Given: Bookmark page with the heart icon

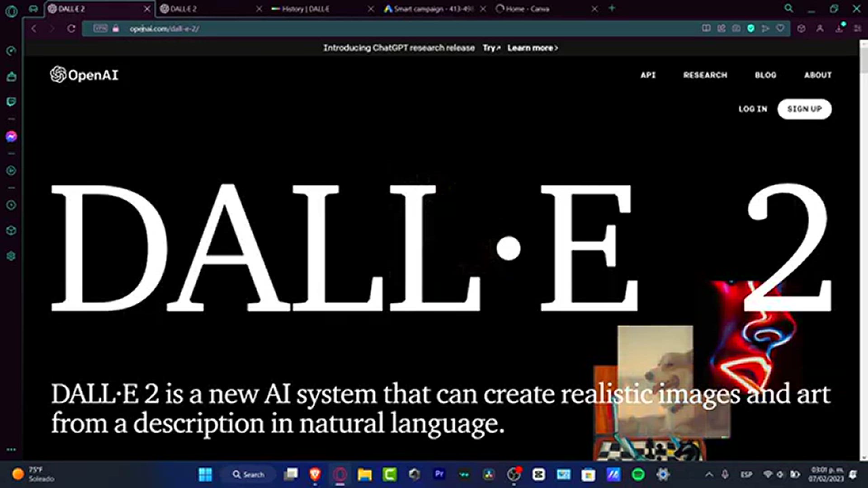Looking at the screenshot, I should tap(780, 28).
